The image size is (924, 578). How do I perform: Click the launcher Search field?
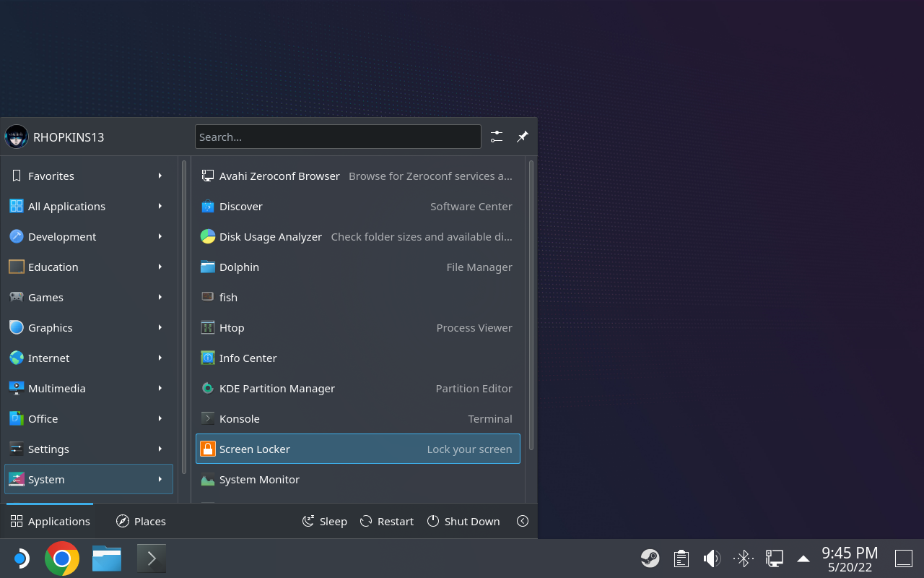[x=338, y=137]
